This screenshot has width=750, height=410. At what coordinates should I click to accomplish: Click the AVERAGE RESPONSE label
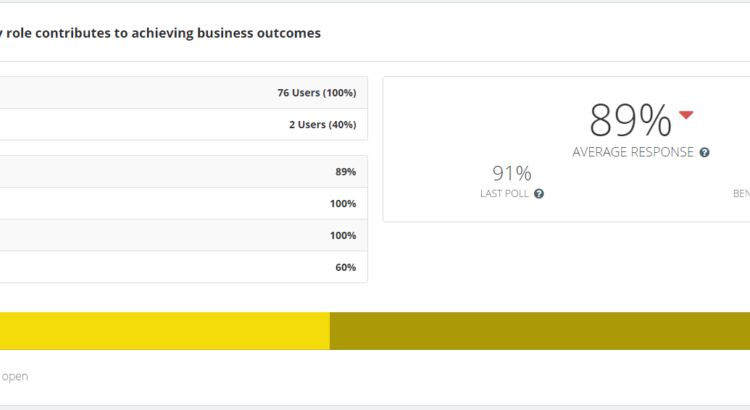633,153
